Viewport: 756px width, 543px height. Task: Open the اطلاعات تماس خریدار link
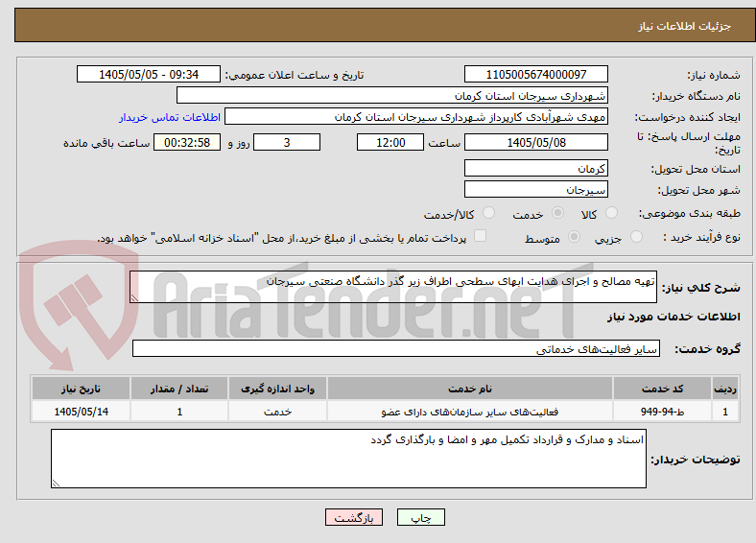pos(170,117)
